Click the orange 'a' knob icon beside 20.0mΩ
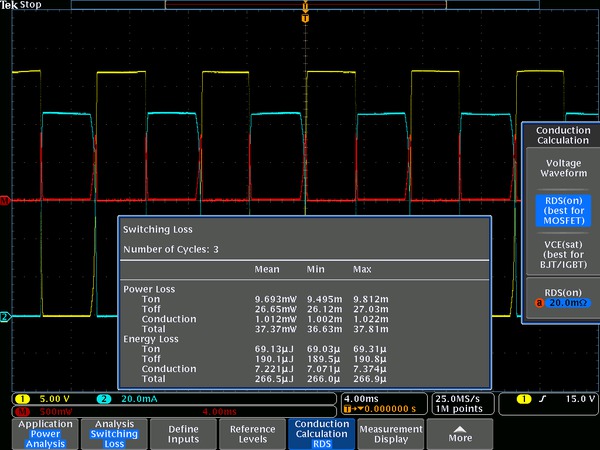The image size is (600, 450). (x=538, y=303)
